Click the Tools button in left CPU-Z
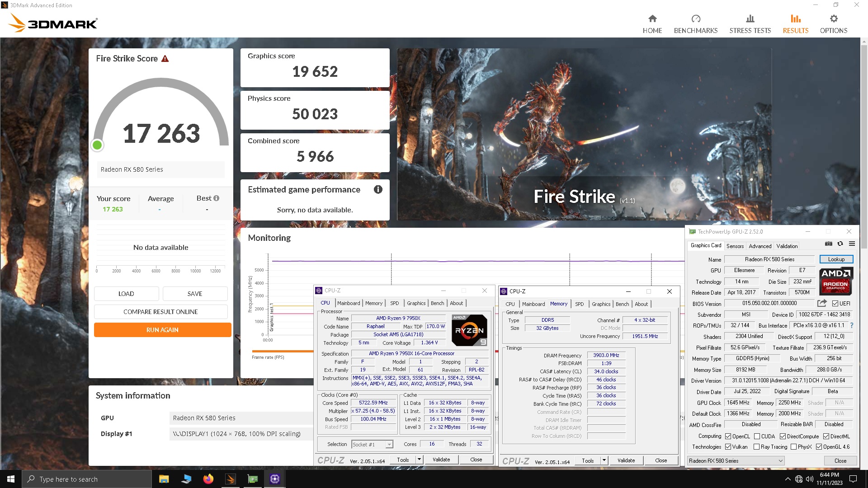The height and width of the screenshot is (488, 868). click(x=403, y=460)
